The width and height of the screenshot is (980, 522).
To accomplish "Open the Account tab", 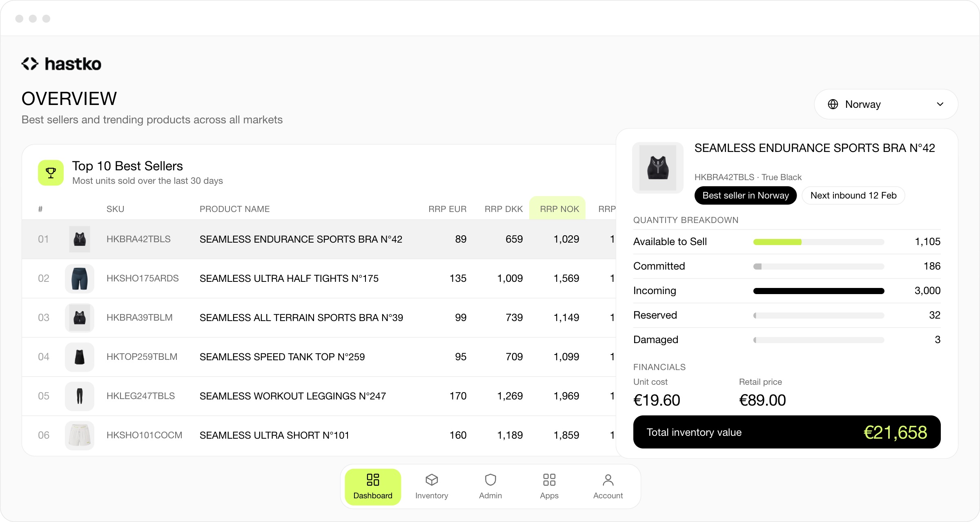I will coord(608,486).
